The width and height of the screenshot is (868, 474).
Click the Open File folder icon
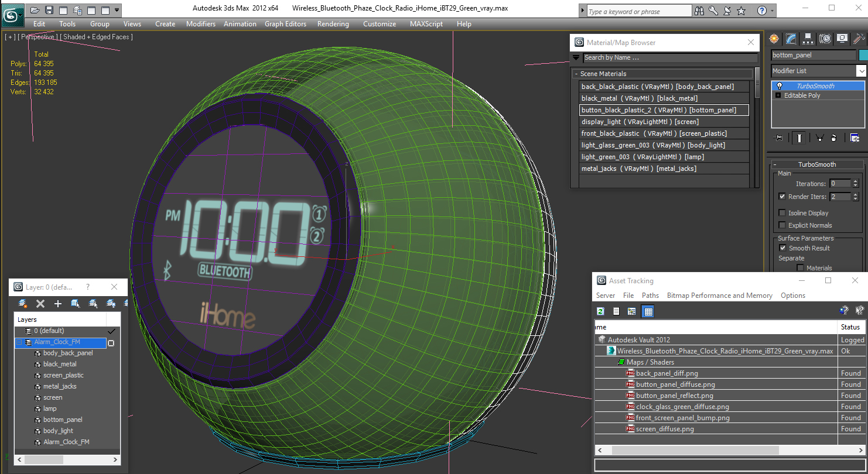[35, 10]
